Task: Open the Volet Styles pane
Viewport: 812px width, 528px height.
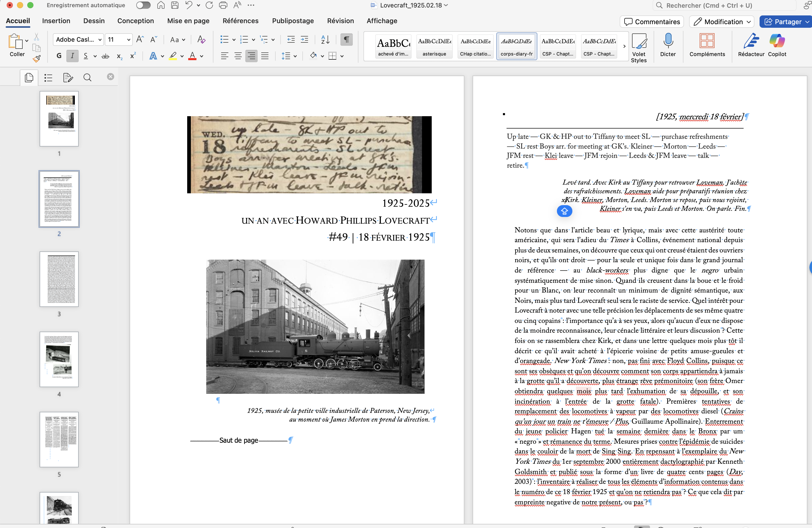Action: point(639,48)
